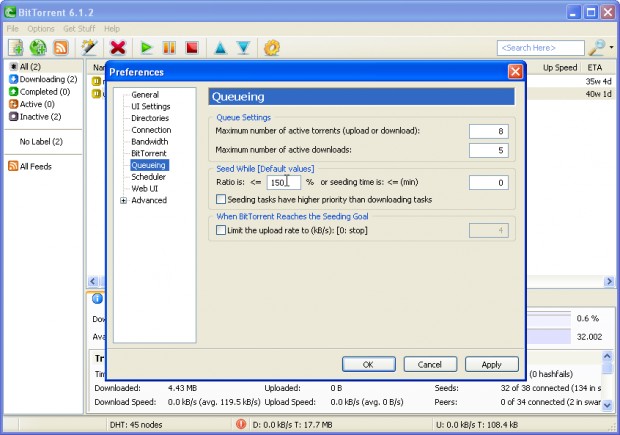
Task: Open the Help menu
Action: 112,28
